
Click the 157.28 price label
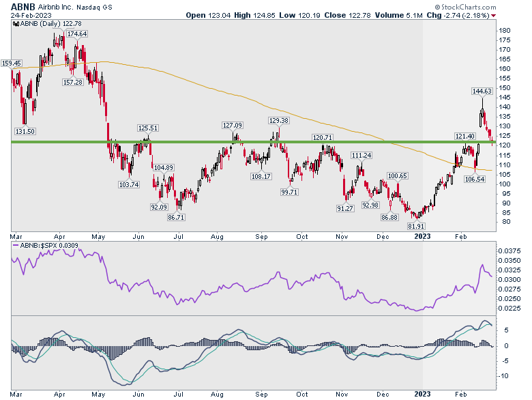point(73,82)
